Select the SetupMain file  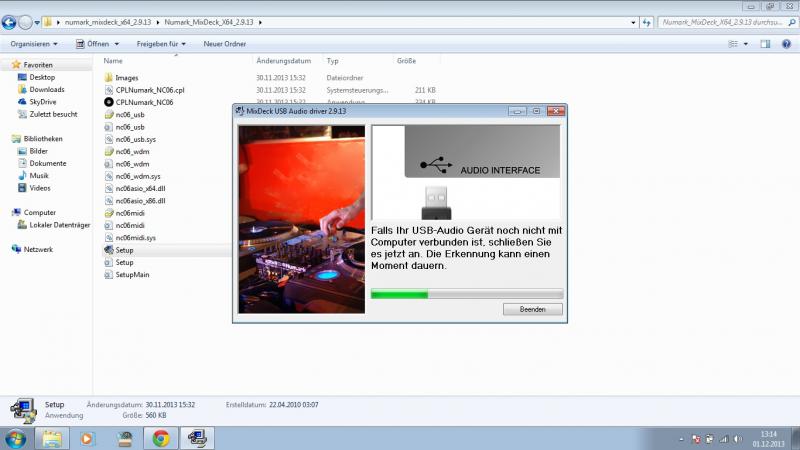[132, 274]
